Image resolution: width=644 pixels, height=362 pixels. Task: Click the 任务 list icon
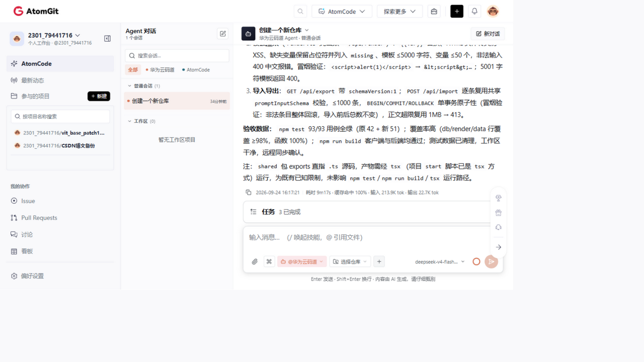[253, 212]
